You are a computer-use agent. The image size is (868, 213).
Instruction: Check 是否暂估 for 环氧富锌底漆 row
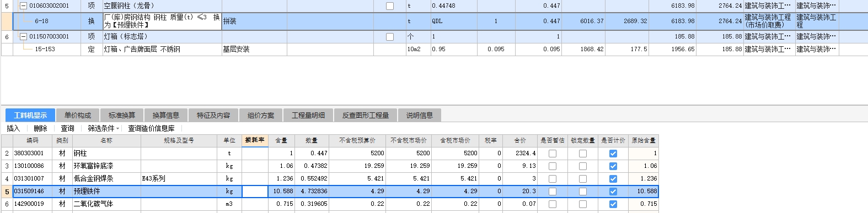point(553,166)
